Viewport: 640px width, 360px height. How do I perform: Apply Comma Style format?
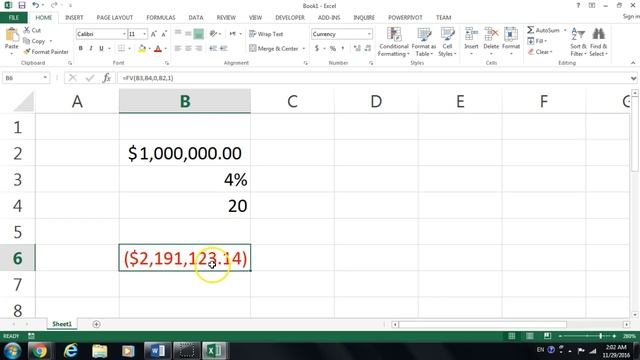(x=343, y=48)
